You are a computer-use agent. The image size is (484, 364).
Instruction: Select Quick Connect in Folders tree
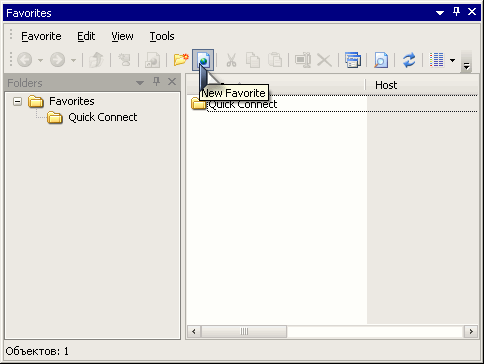(x=103, y=117)
